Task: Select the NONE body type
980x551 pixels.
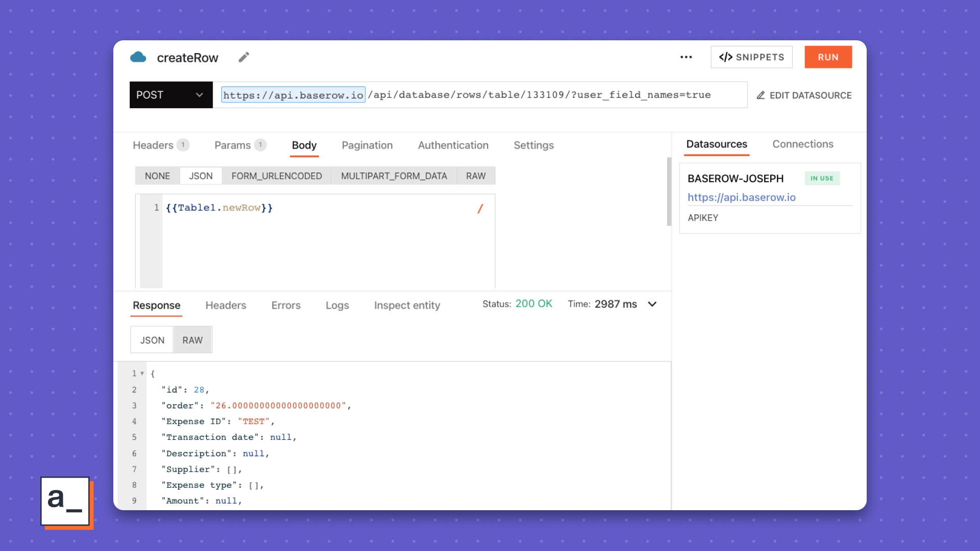Action: click(157, 176)
